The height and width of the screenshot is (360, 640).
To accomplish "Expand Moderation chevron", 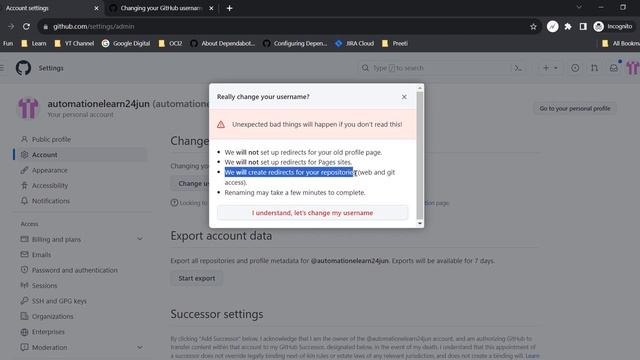I will click(x=140, y=347).
